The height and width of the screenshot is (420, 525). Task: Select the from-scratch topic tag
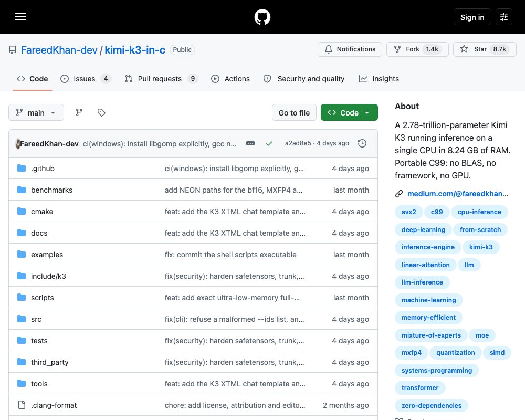[480, 230]
